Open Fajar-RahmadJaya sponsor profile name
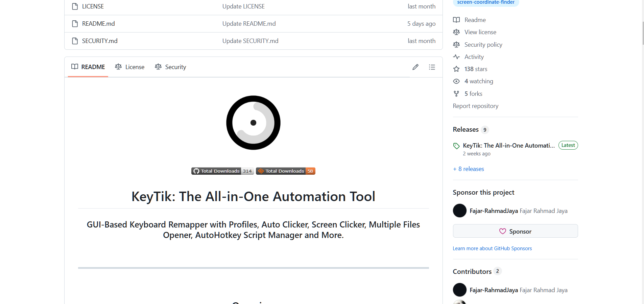 click(x=494, y=211)
